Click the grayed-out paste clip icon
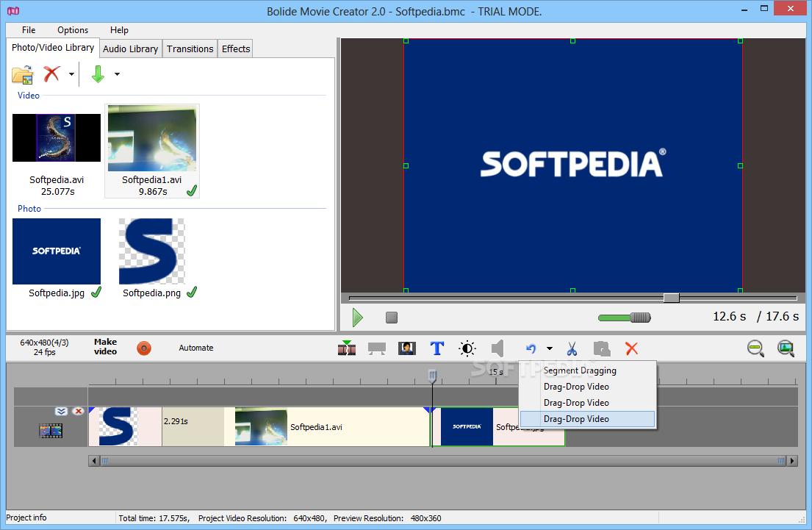Screen dimensions: 812x530 pyautogui.click(x=602, y=348)
